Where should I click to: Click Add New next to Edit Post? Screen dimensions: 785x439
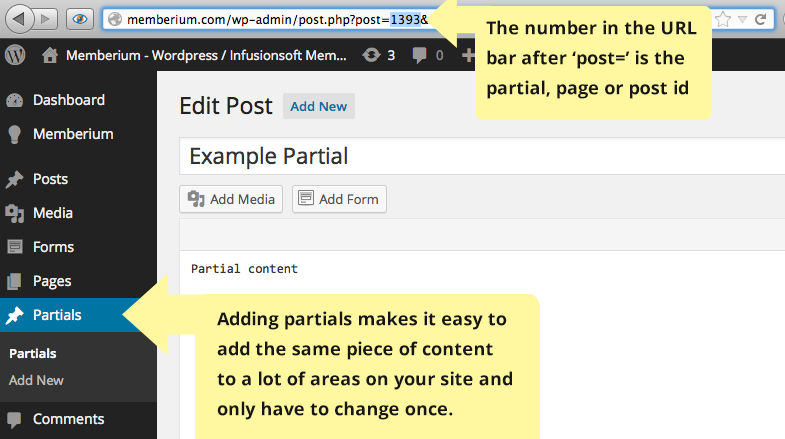point(319,106)
